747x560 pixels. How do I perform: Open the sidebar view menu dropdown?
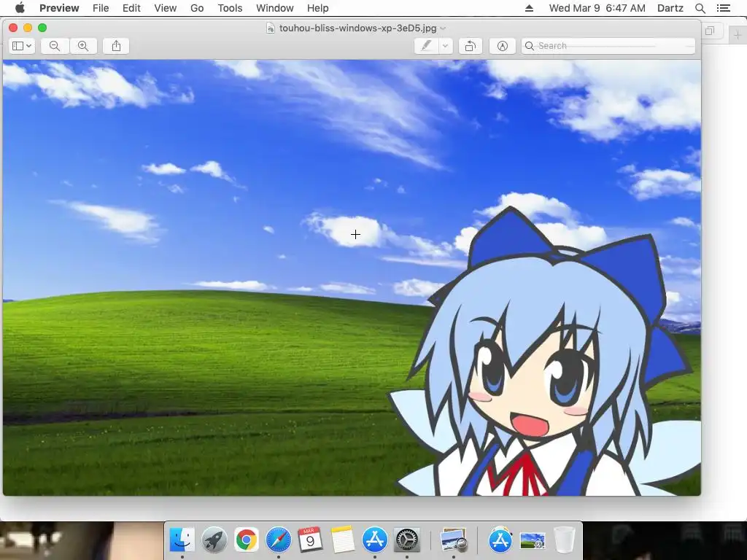click(x=22, y=46)
